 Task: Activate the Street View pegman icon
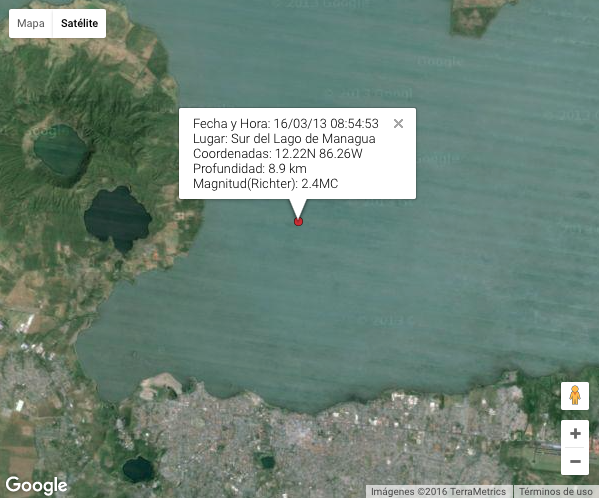click(x=575, y=396)
